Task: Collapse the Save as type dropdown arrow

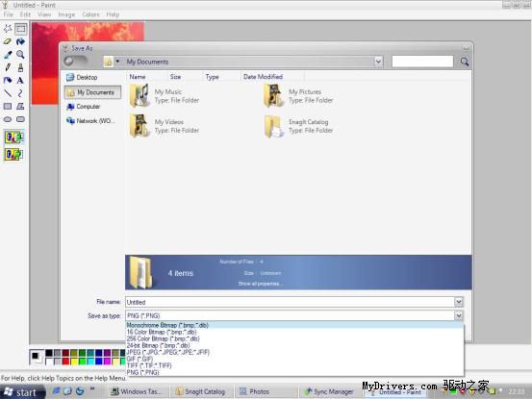Action: (x=458, y=315)
